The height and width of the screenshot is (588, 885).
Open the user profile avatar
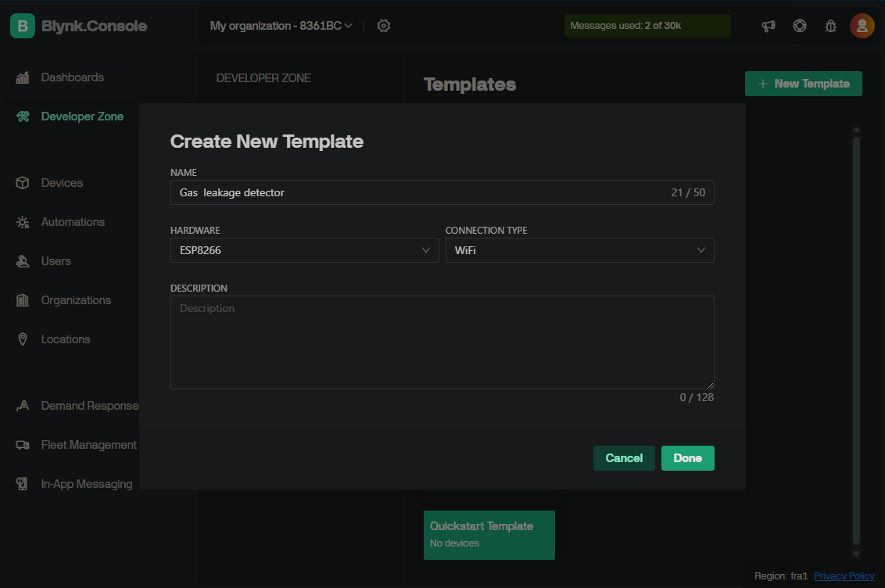pos(862,26)
